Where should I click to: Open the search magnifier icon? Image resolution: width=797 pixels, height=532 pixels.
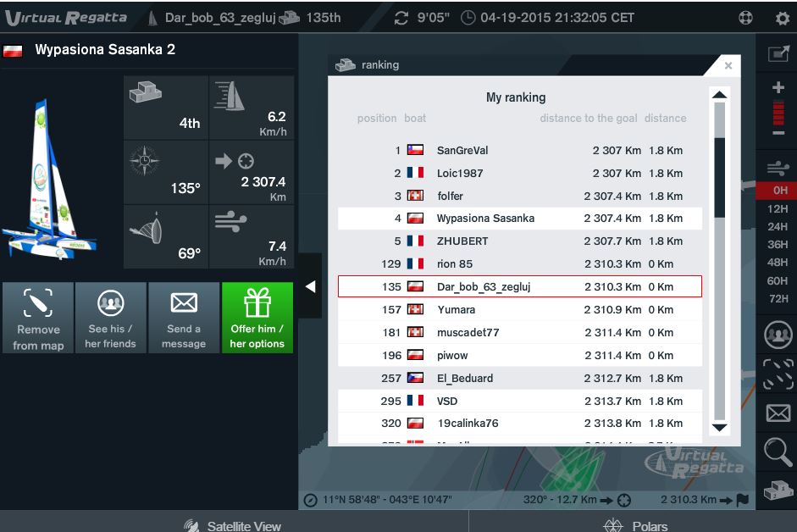[778, 452]
